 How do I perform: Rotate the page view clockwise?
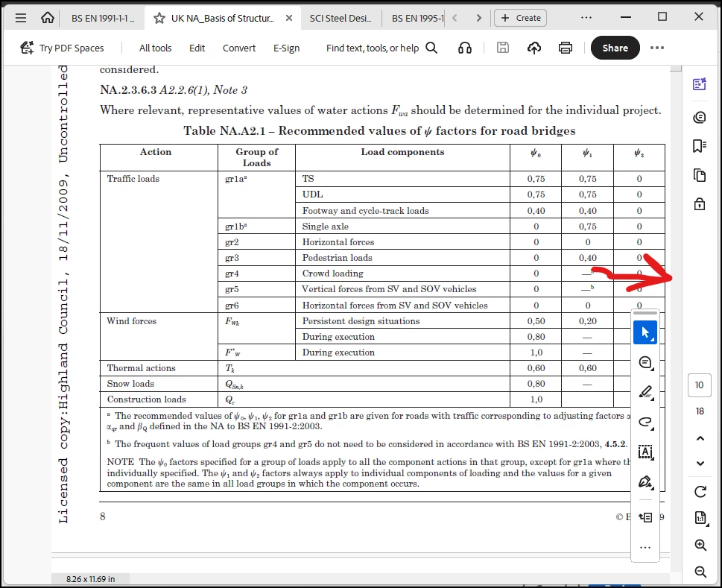click(700, 491)
